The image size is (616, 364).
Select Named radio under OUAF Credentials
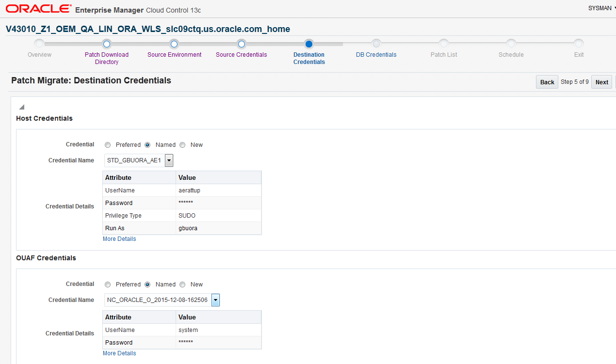click(147, 285)
